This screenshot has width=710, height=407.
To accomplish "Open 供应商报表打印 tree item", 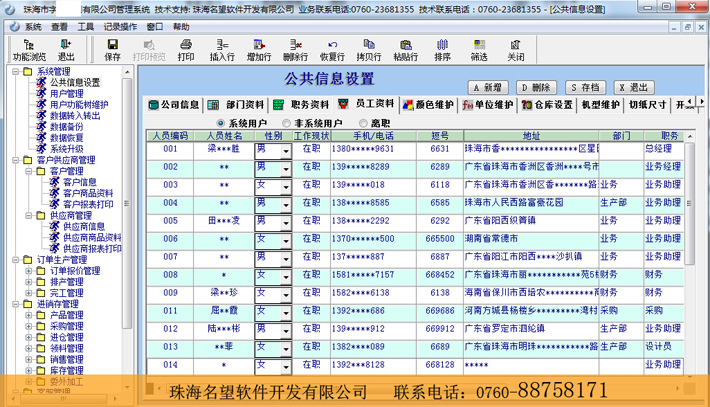I will [92, 249].
